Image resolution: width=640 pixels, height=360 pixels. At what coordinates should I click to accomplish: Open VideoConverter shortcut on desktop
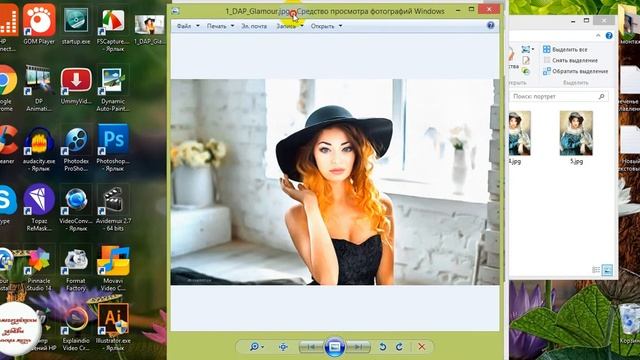(x=76, y=208)
